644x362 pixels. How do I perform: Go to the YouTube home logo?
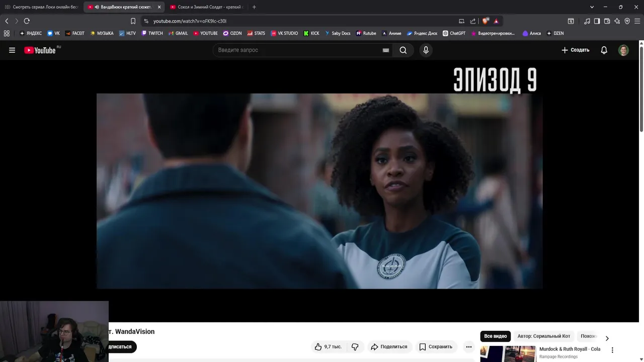(40, 50)
